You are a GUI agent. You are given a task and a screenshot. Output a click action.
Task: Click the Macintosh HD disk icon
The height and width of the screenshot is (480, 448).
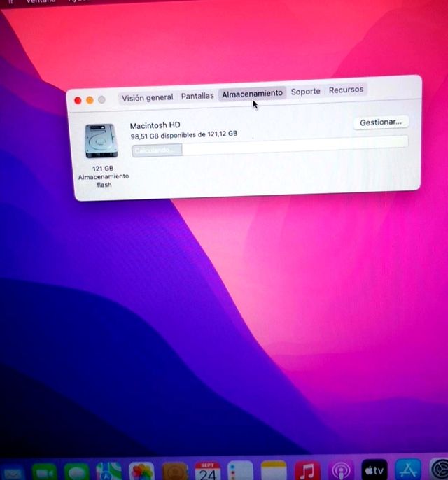coord(101,141)
